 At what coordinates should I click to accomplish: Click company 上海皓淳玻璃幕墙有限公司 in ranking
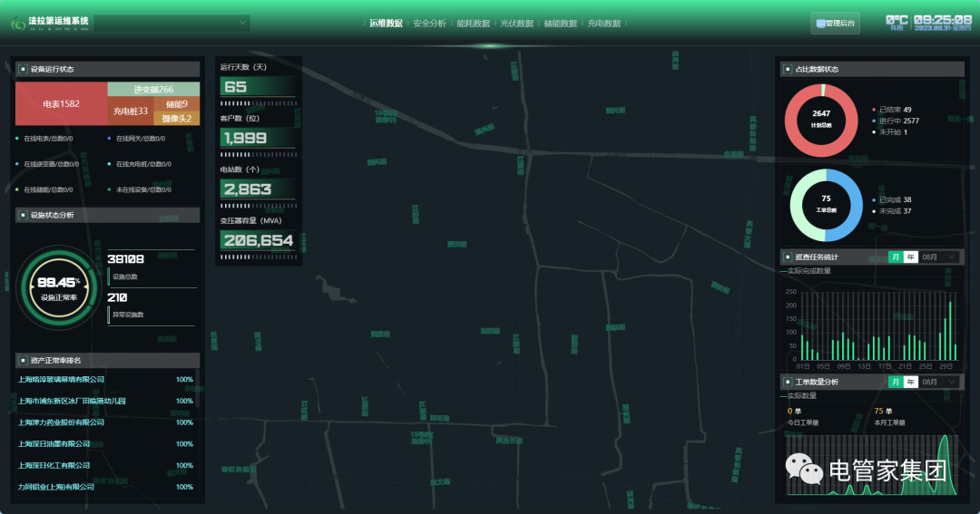pyautogui.click(x=62, y=380)
